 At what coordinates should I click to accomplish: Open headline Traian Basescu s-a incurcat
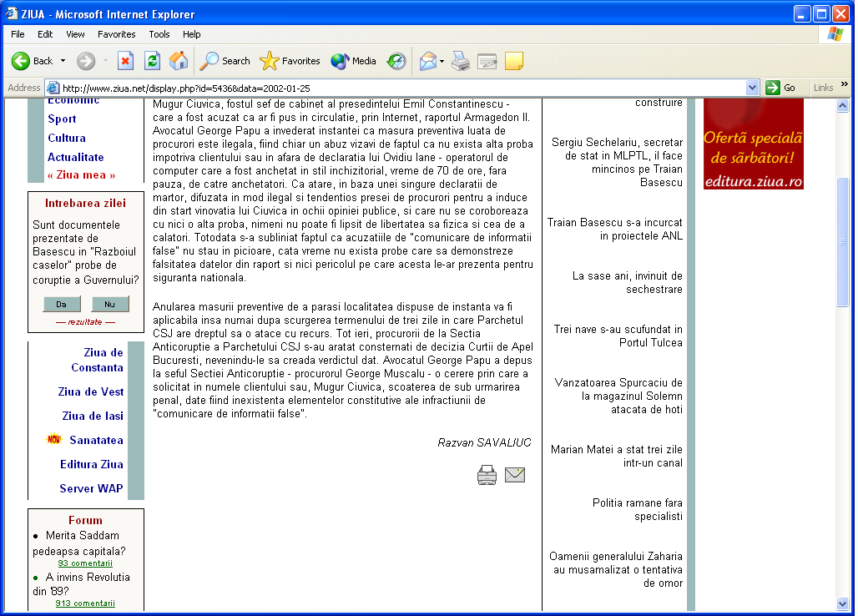click(615, 229)
